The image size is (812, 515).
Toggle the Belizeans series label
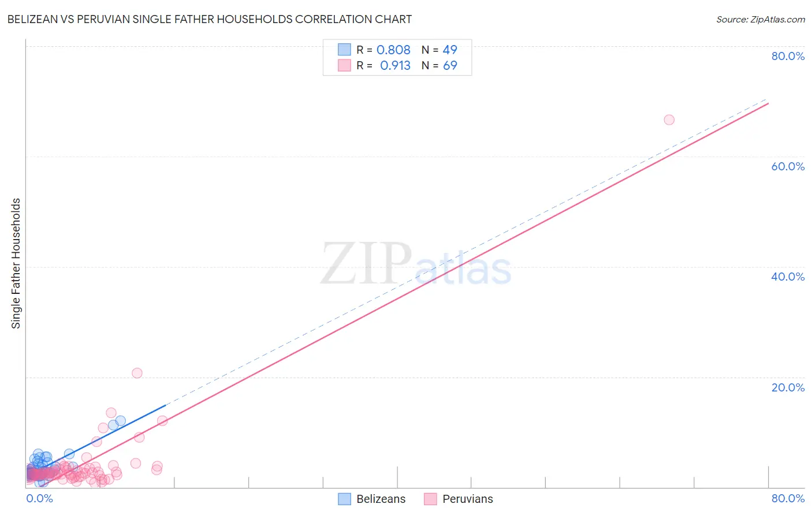pyautogui.click(x=381, y=499)
